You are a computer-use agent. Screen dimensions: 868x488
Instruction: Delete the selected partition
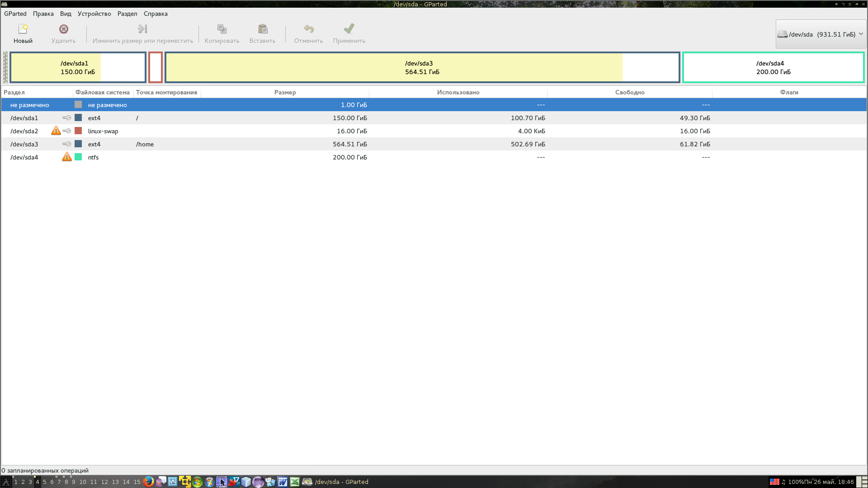click(63, 33)
